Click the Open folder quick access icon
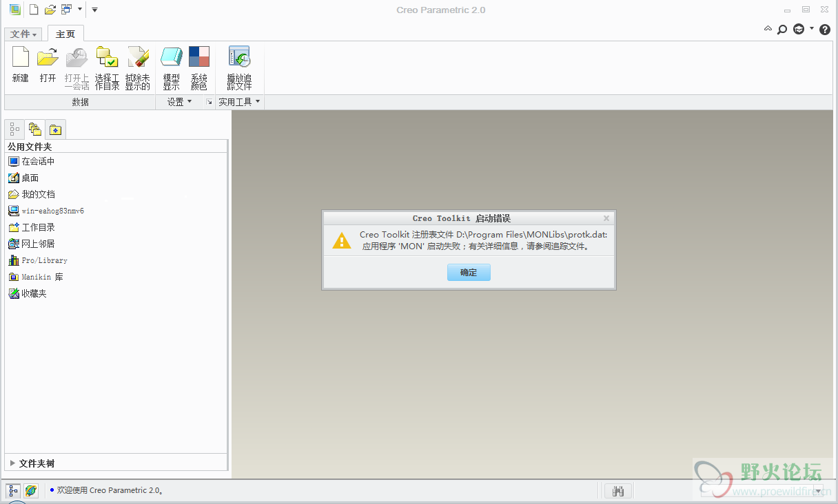 click(50, 10)
